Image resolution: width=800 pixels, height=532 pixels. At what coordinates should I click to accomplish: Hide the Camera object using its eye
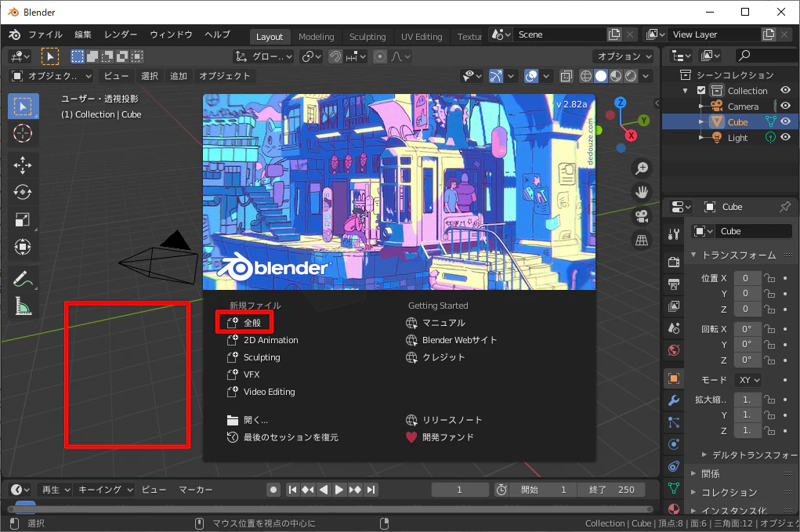click(786, 106)
